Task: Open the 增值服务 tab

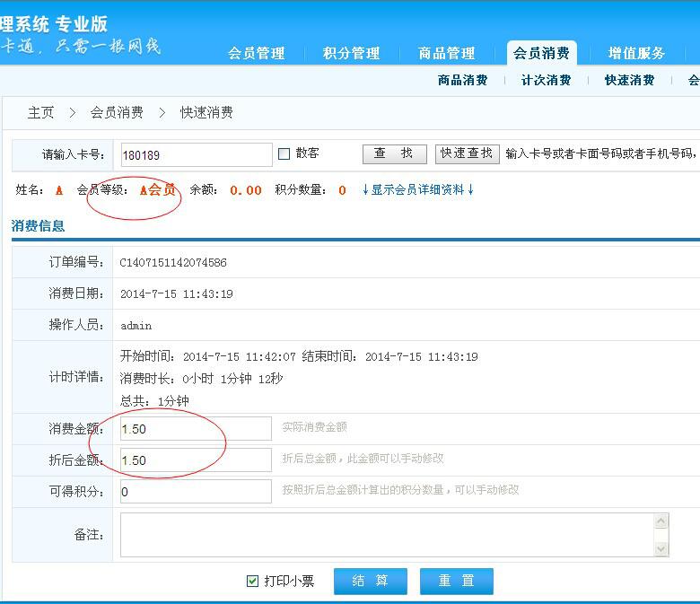Action: click(x=636, y=53)
